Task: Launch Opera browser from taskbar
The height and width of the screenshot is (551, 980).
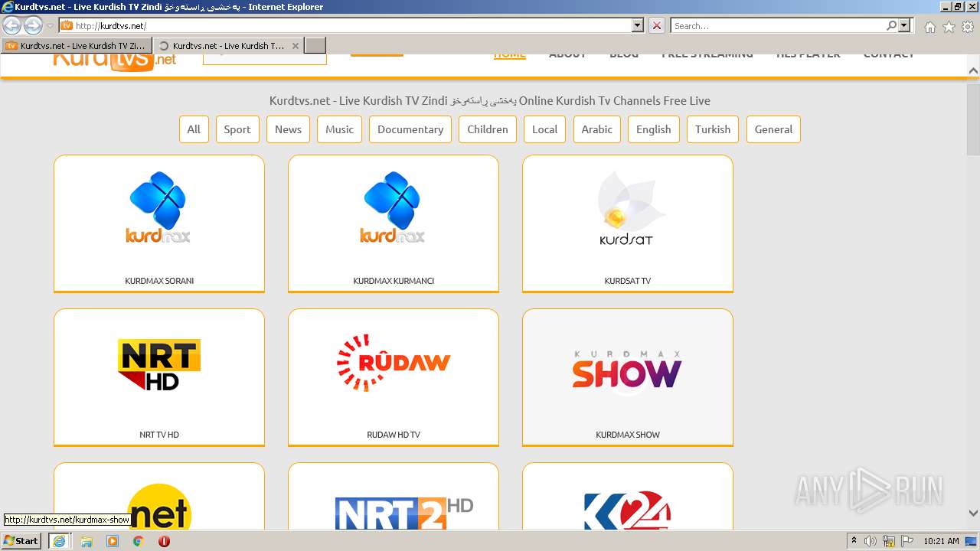Action: [164, 541]
